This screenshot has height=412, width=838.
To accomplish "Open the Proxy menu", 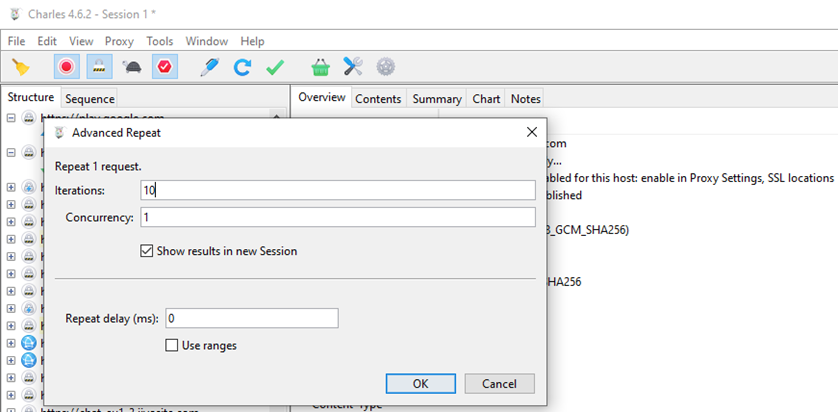I will click(120, 41).
